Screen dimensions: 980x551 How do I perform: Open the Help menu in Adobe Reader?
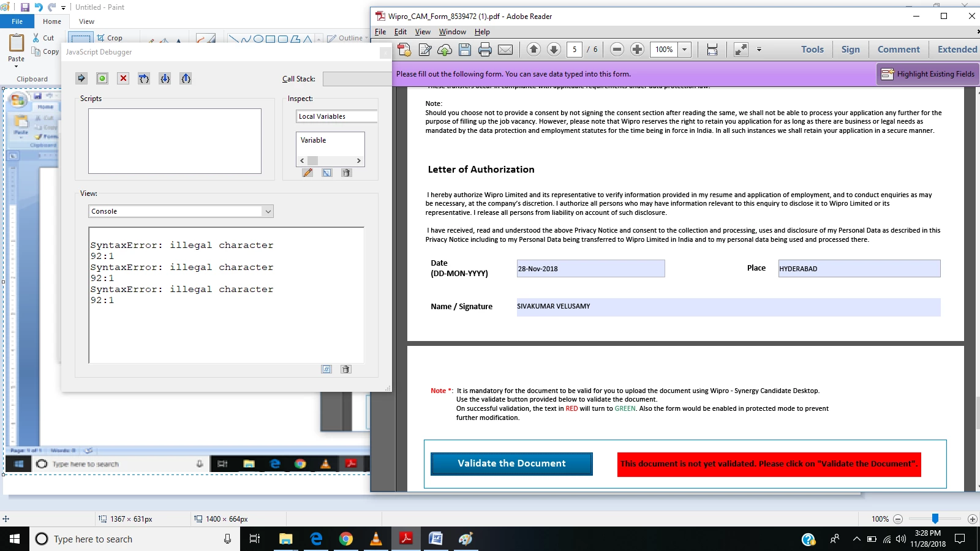[x=482, y=32]
